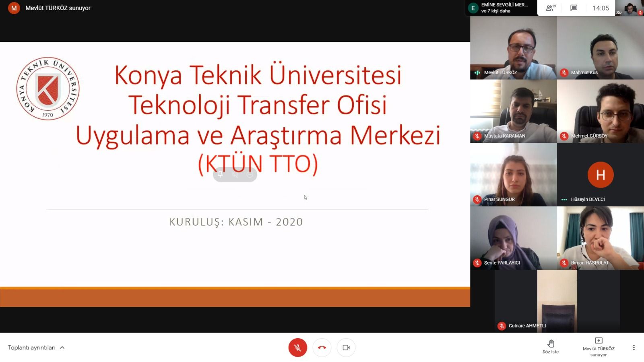Image resolution: width=644 pixels, height=362 pixels.
Task: Click muted mic icon beside Bircan HASPULAT
Action: 564,263
